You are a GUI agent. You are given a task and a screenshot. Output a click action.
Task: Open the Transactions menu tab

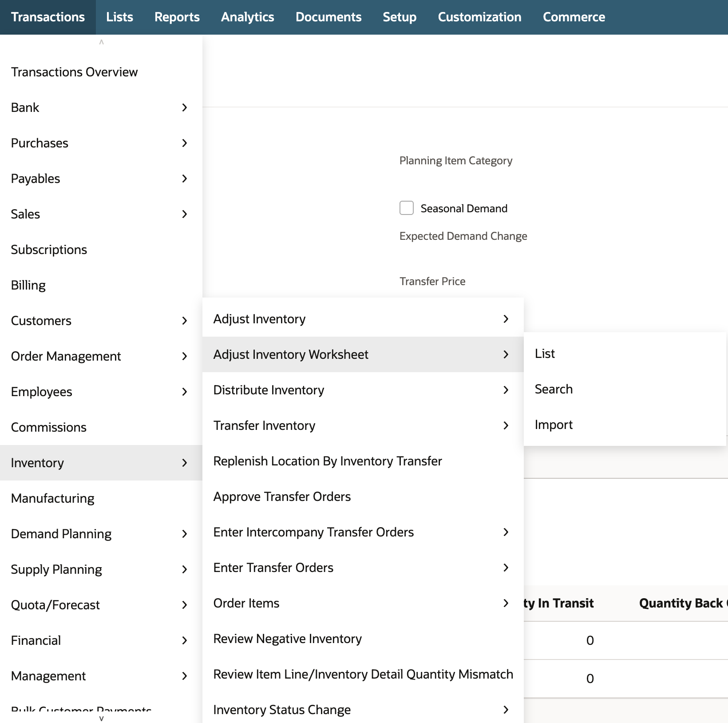[x=48, y=17]
